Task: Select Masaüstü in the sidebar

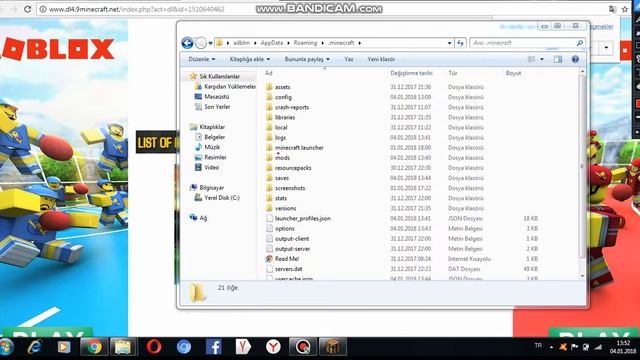Action: pyautogui.click(x=212, y=97)
